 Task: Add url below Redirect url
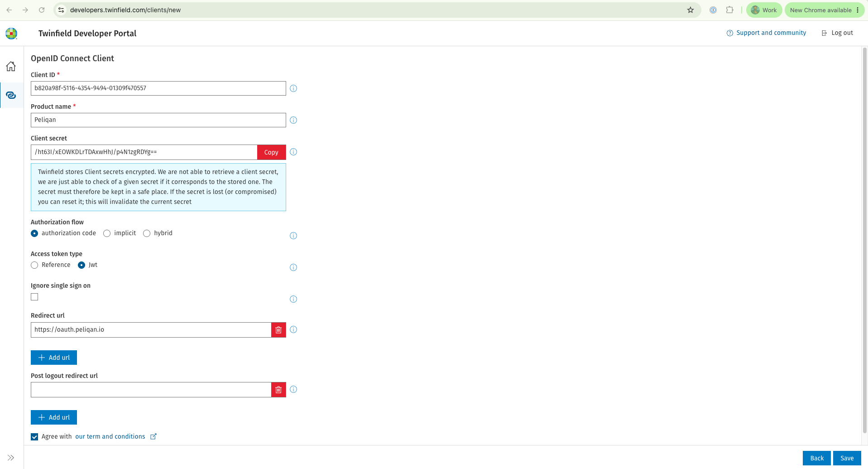point(54,358)
